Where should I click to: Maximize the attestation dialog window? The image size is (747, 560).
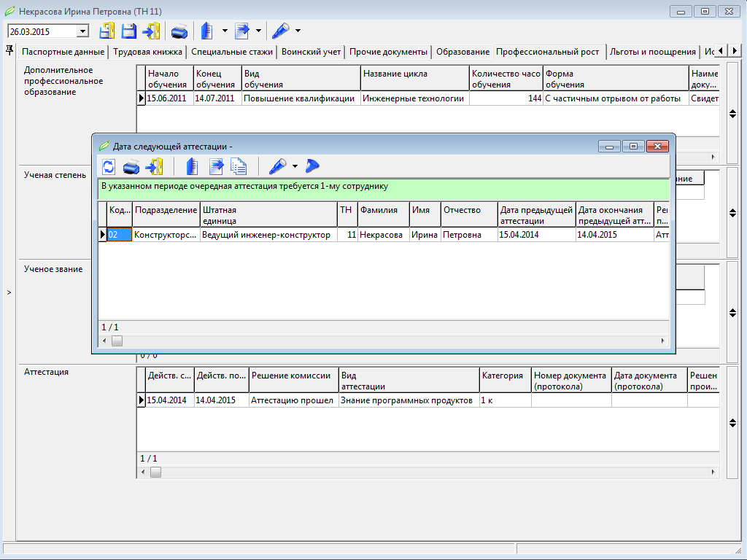(x=633, y=146)
